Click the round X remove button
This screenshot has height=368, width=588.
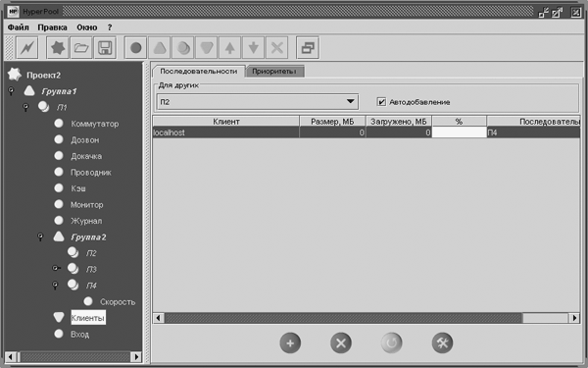[x=341, y=342]
